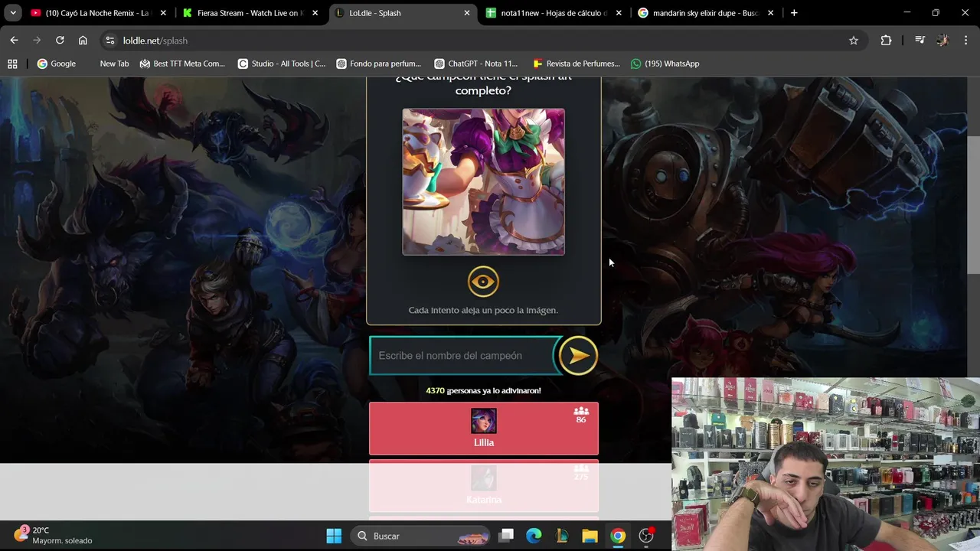Viewport: 980px width, 551px height.
Task: Open Studio - All Tools bookmark
Action: (x=282, y=64)
